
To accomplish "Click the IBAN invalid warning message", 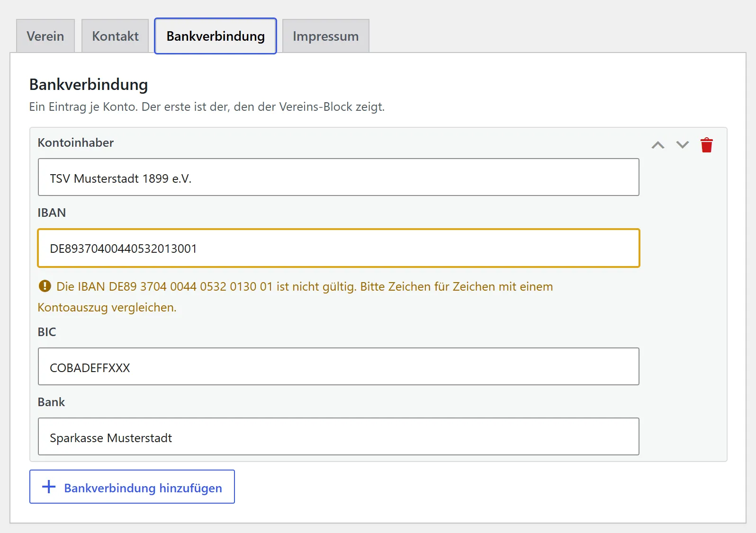I will pos(295,297).
